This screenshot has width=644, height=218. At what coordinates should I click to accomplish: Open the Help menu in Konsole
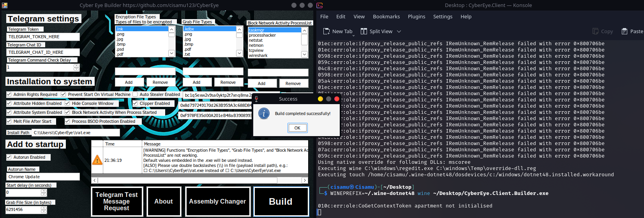tap(466, 16)
